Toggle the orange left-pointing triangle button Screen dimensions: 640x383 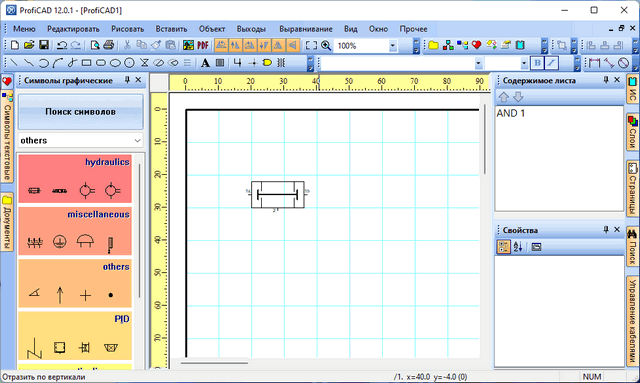[x=293, y=45]
